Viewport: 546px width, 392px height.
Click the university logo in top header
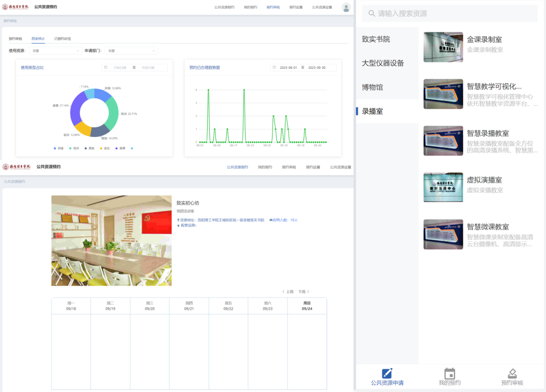16,7
